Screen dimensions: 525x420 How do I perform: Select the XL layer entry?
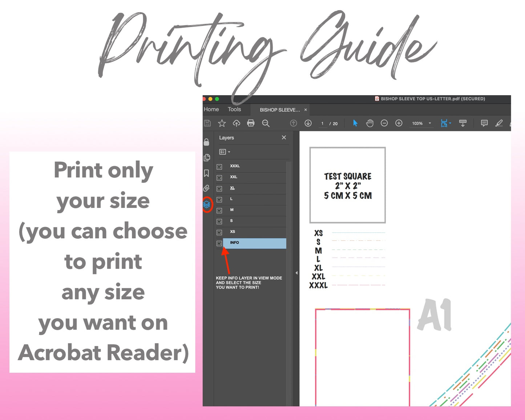tap(233, 188)
